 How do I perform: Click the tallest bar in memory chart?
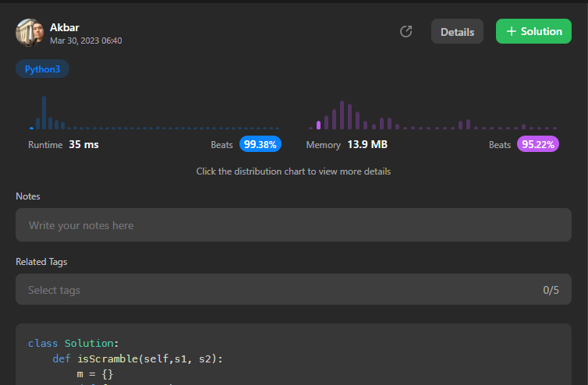(342, 115)
